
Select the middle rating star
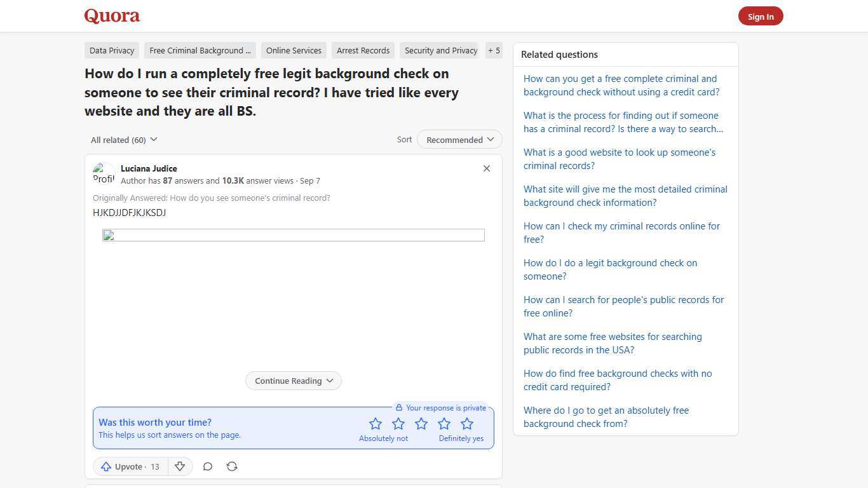coord(421,423)
